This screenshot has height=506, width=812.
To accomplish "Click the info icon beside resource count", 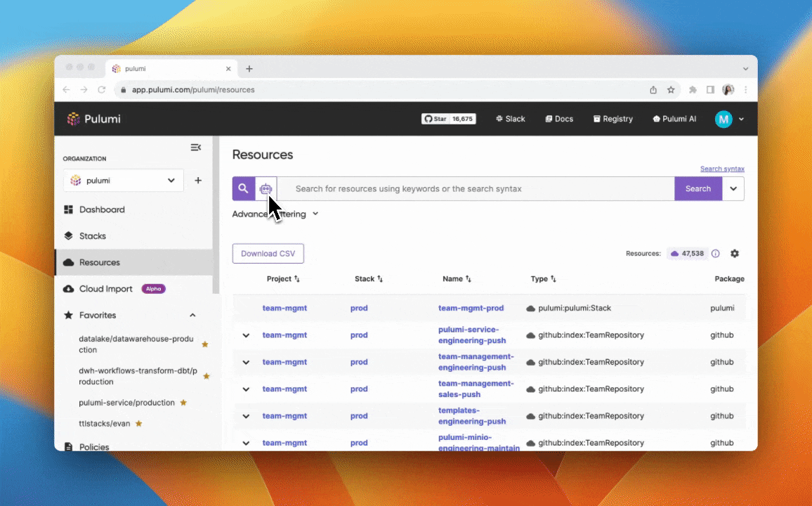I will click(715, 253).
